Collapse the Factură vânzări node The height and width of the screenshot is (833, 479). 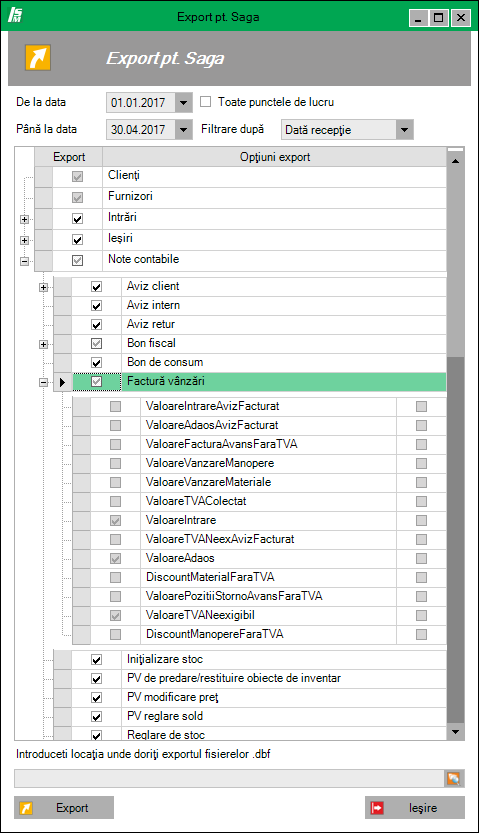44,382
